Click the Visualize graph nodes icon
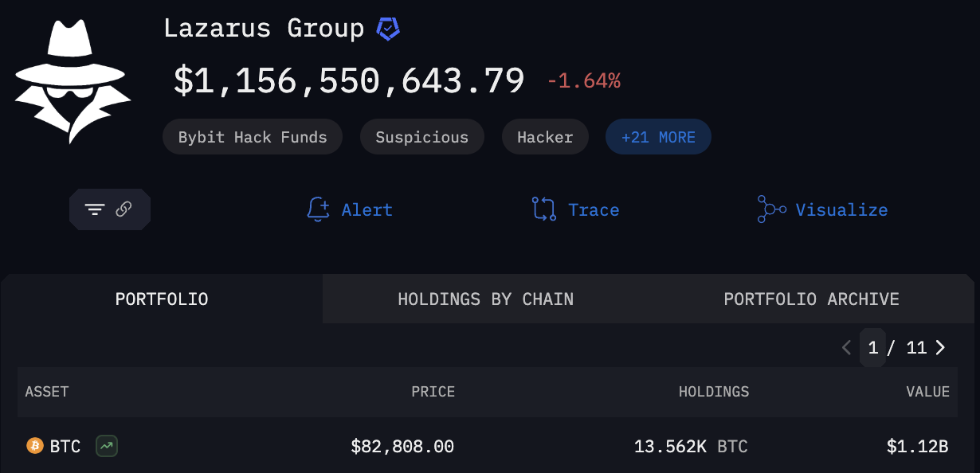The height and width of the screenshot is (473, 980). [x=771, y=210]
